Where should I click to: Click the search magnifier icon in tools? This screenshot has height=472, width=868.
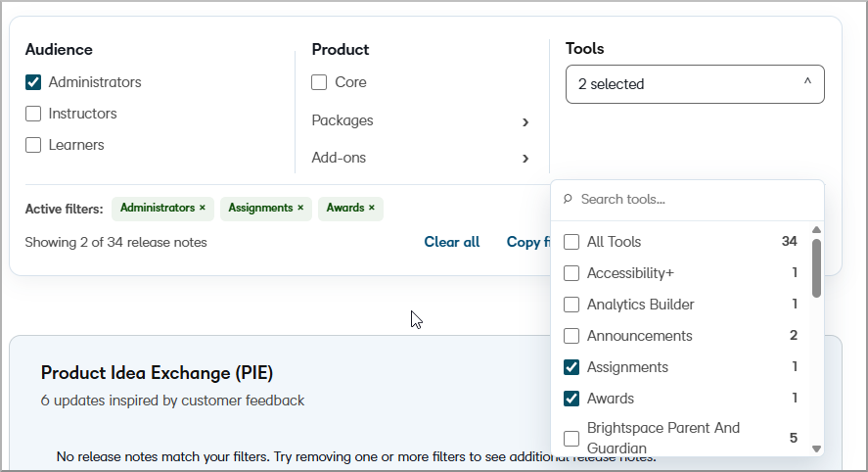pos(568,199)
